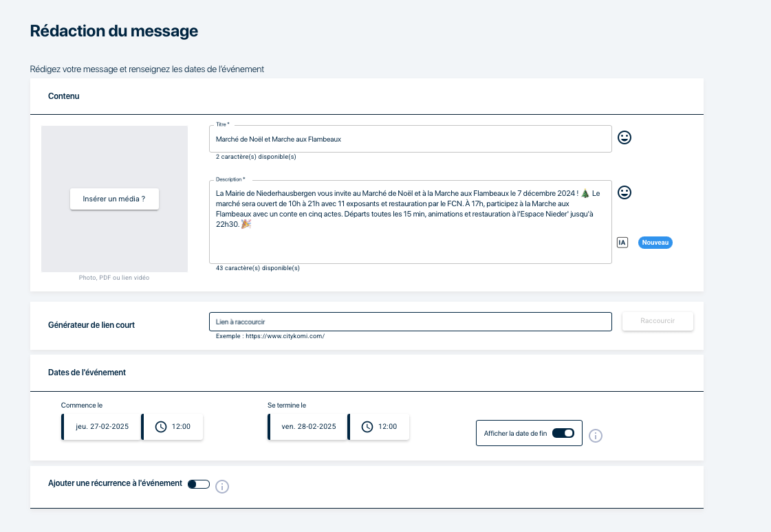Viewport: 771px width, 532px height.
Task: Open the end time 12:00 selector
Action: [387, 427]
